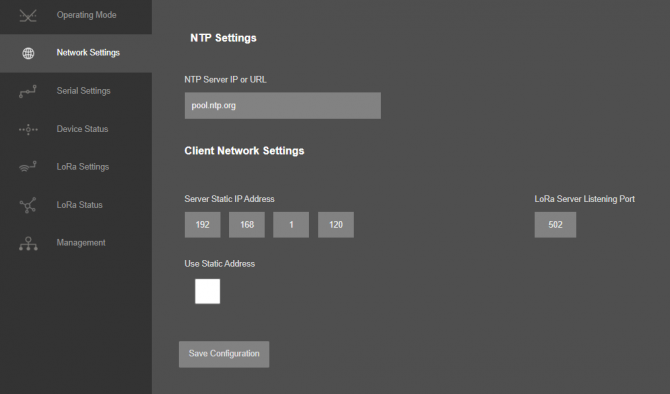Viewport: 670px width, 394px height.
Task: Toggle the Use Static Address checkbox
Action: [207, 291]
